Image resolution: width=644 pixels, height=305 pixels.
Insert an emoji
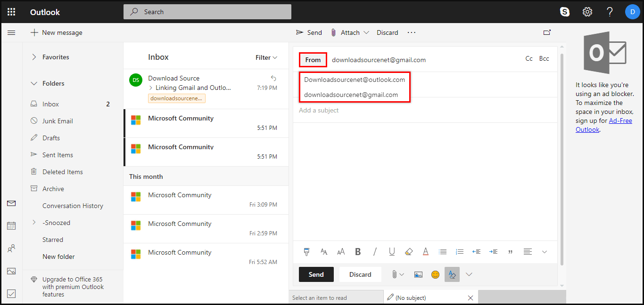point(435,274)
